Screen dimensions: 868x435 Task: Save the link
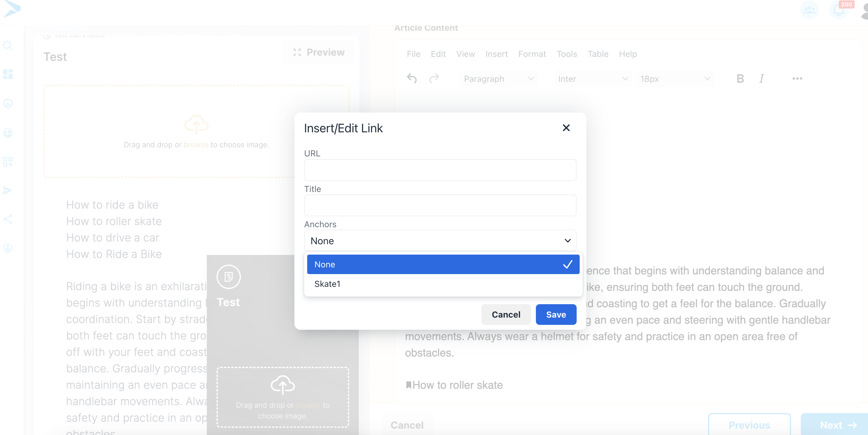[x=556, y=315]
